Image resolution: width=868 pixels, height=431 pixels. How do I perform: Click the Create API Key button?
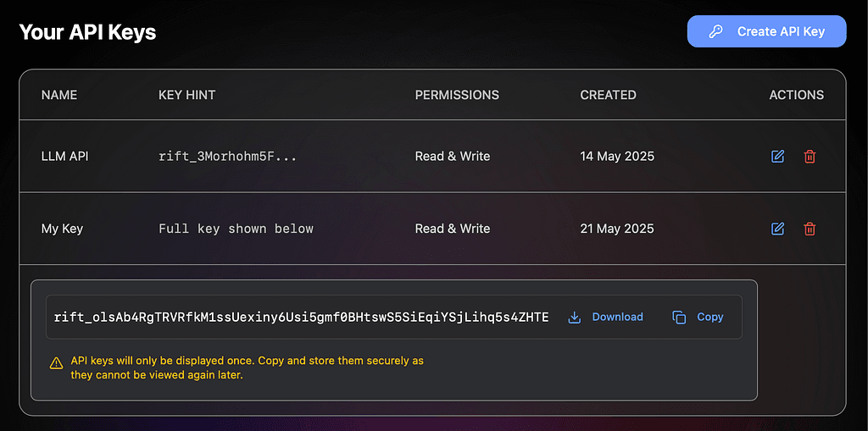click(766, 31)
